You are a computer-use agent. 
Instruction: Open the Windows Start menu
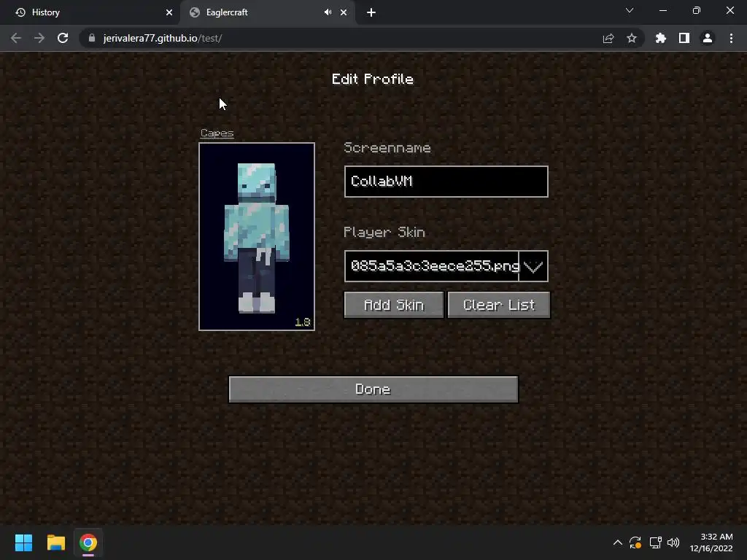tap(23, 542)
